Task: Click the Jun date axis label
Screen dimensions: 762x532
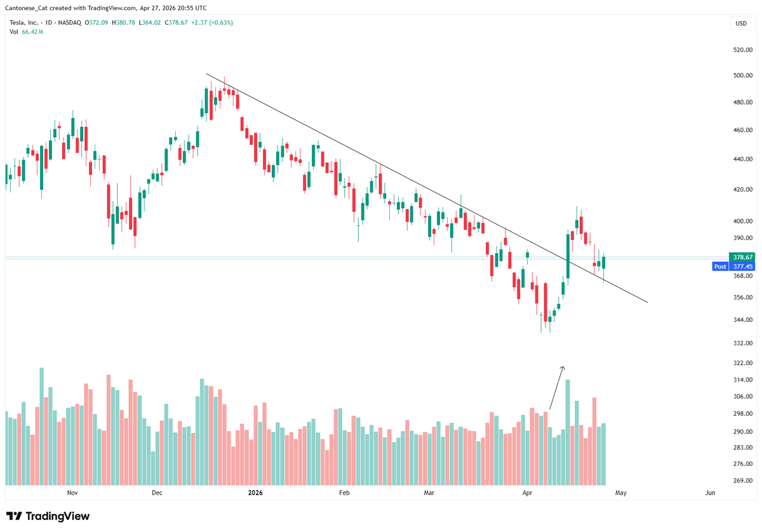Action: pos(710,493)
